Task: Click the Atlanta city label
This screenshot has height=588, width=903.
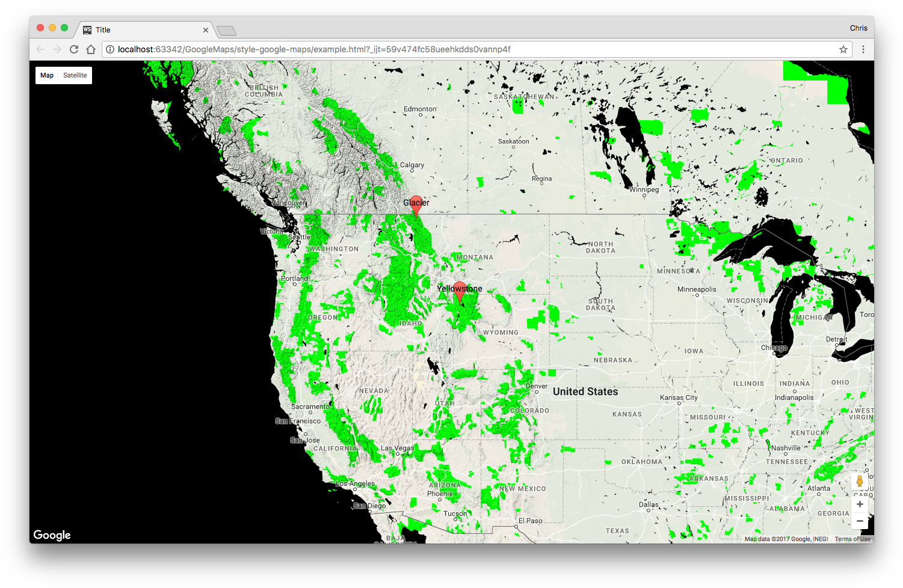Action: 819,488
